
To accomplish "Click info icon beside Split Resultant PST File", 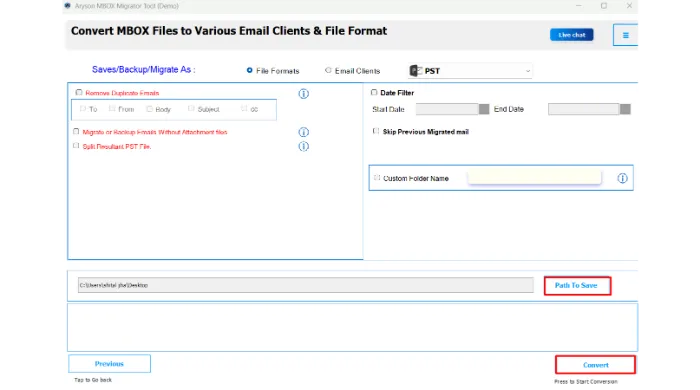I will 304,146.
